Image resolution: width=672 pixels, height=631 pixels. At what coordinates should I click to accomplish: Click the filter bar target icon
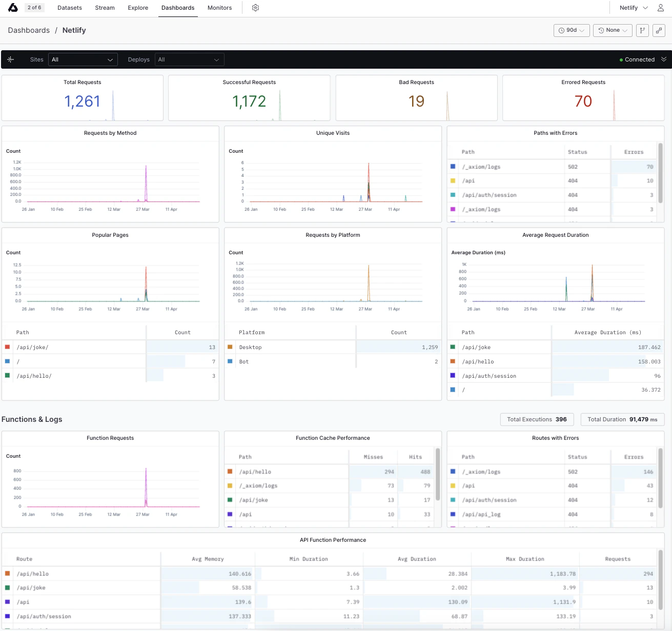pos(11,59)
